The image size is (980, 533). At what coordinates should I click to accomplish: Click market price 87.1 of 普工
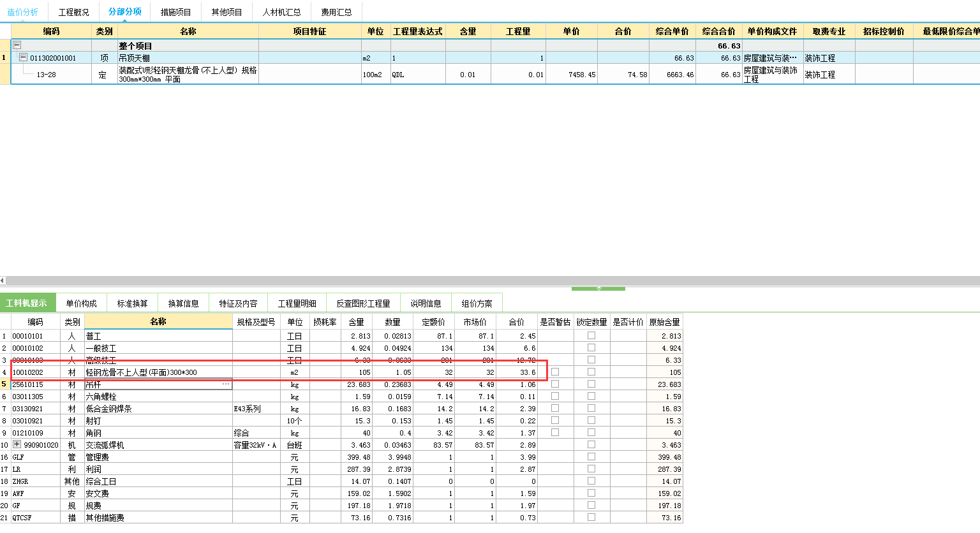pyautogui.click(x=475, y=336)
